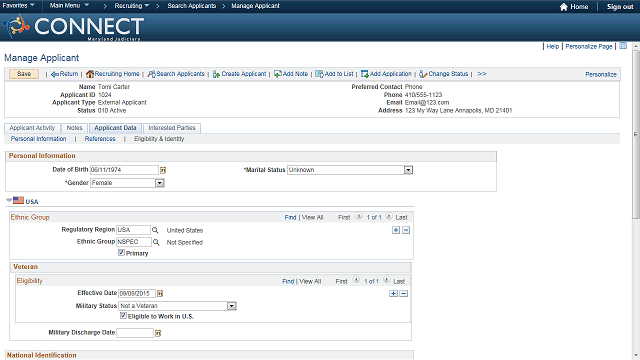Click the Date of Birth input field
This screenshot has height=360, width=640.
pyautogui.click(x=124, y=170)
